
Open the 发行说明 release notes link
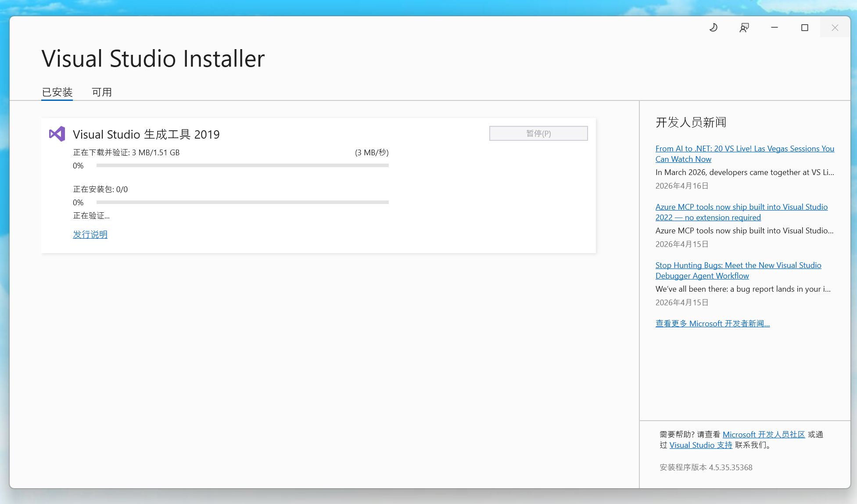point(90,234)
